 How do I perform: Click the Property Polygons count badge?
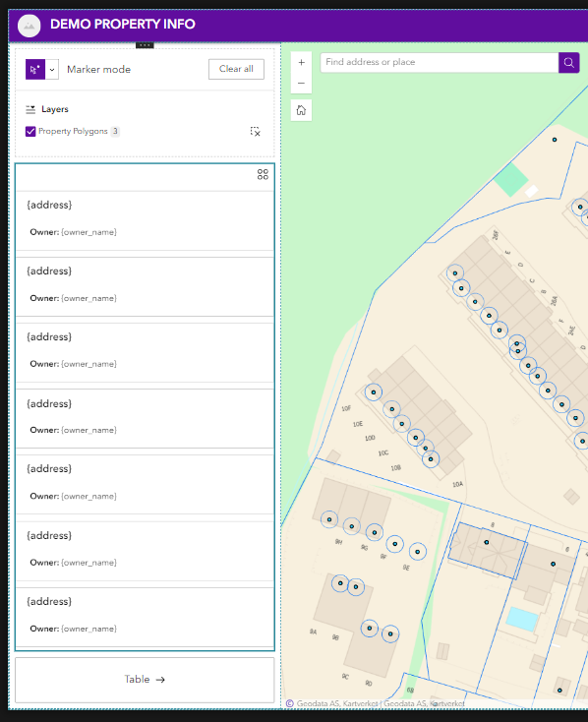(115, 131)
